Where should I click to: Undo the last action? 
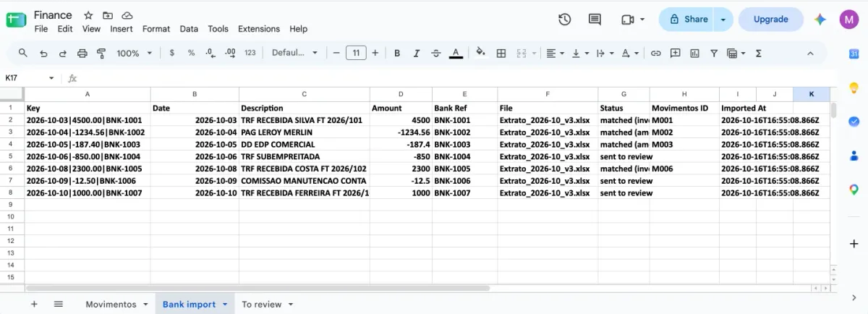(43, 53)
